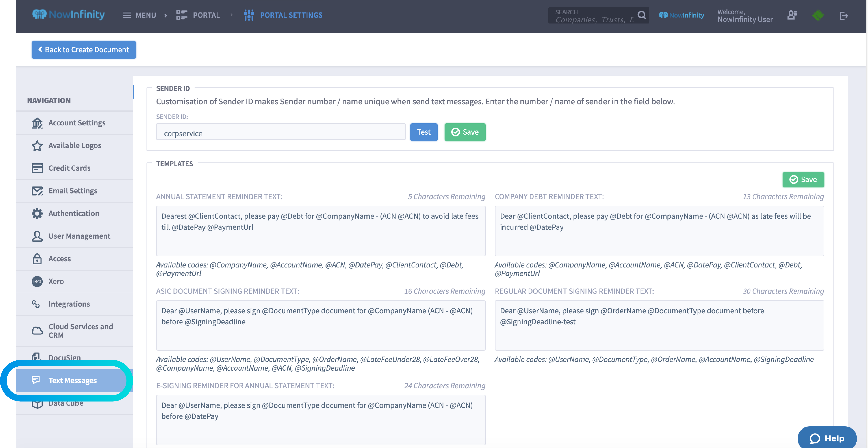Image resolution: width=868 pixels, height=448 pixels.
Task: Click the Access padlock icon
Action: 37,259
